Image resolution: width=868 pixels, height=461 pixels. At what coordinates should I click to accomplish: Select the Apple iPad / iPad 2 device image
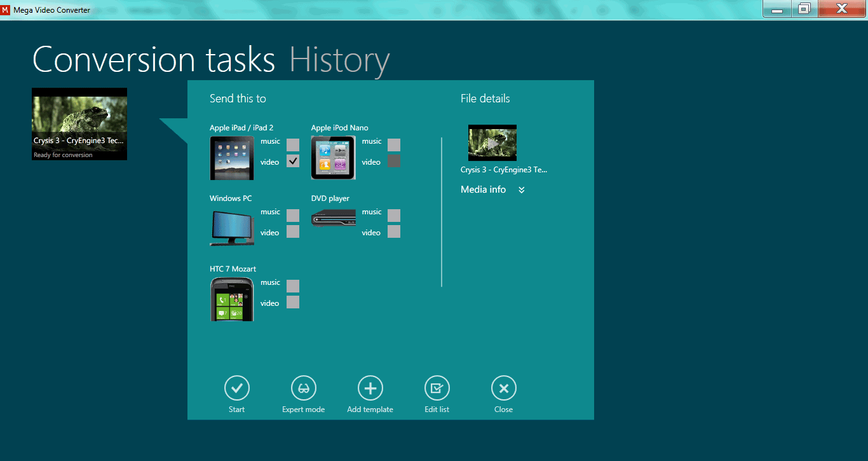(x=232, y=158)
